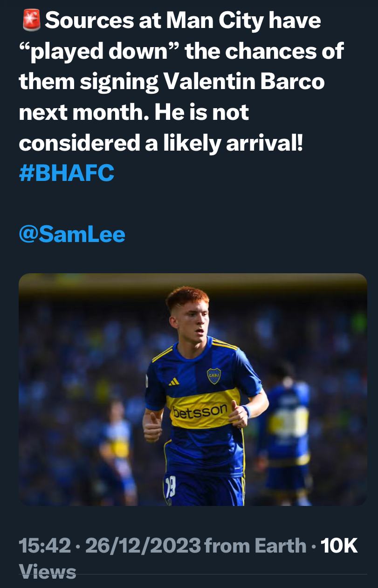The width and height of the screenshot is (378, 588).
Task: Click the Adidas logo on jersey
Action: tap(173, 382)
